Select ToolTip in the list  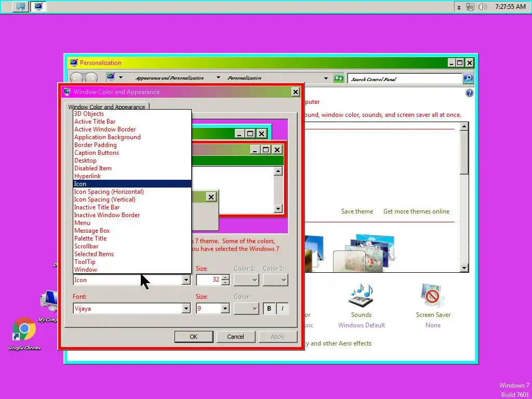coord(132,262)
